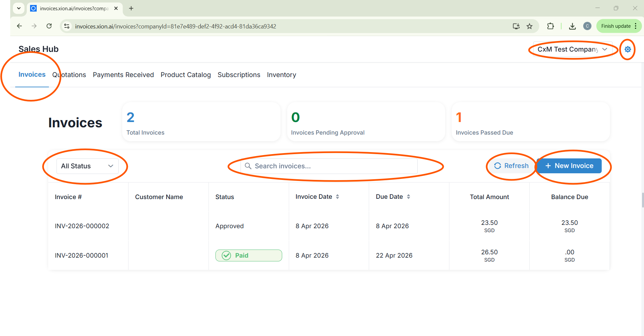Sort by Due Date column
644x336 pixels.
click(408, 197)
